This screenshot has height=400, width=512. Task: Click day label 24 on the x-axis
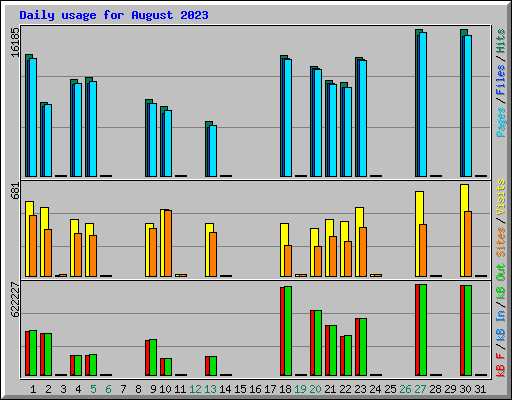(375, 389)
